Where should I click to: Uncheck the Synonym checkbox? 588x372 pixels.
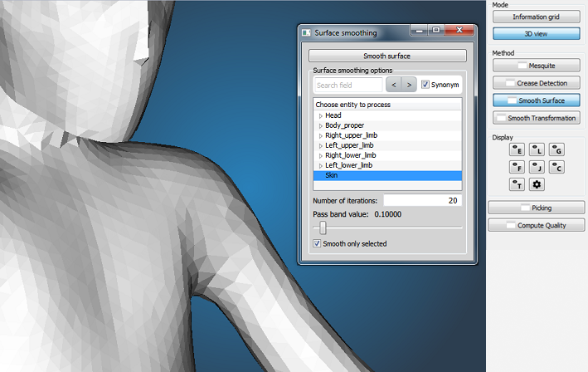[x=425, y=85]
